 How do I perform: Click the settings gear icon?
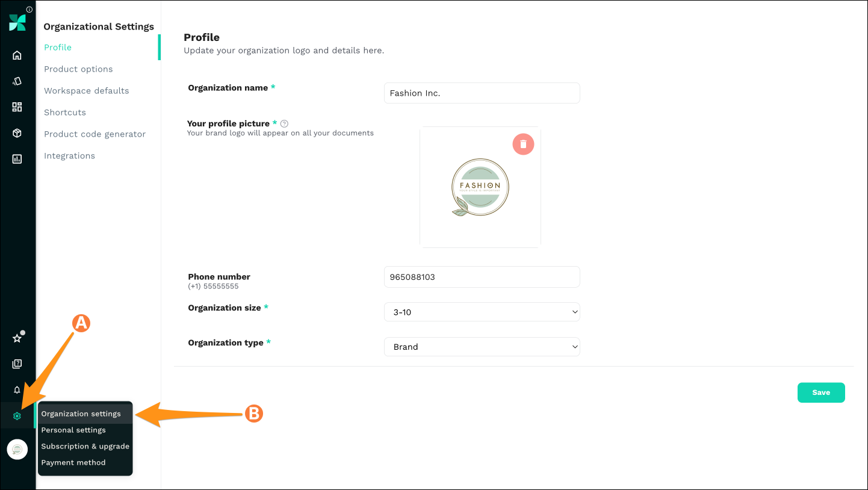17,415
